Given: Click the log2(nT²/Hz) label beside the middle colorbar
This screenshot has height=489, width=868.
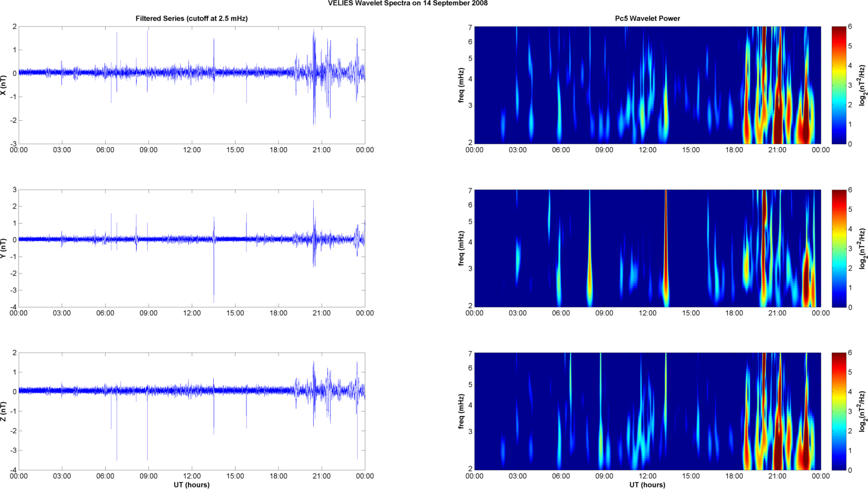Looking at the screenshot, I should (x=862, y=248).
